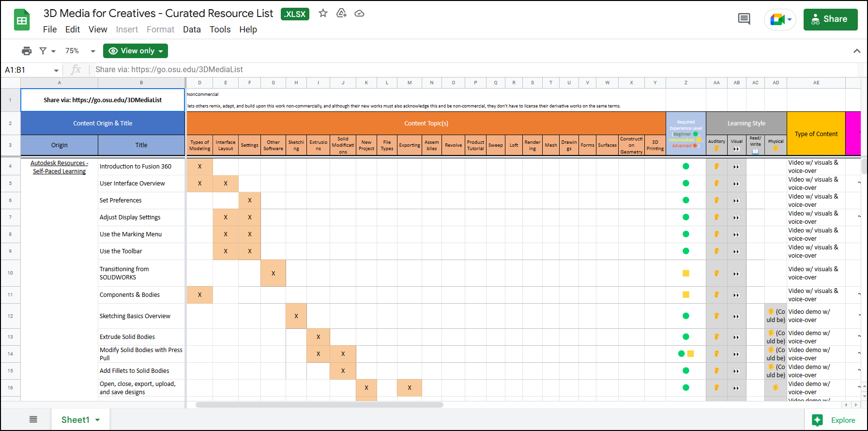Click the document title text
The width and height of the screenshot is (868, 431).
tap(158, 14)
